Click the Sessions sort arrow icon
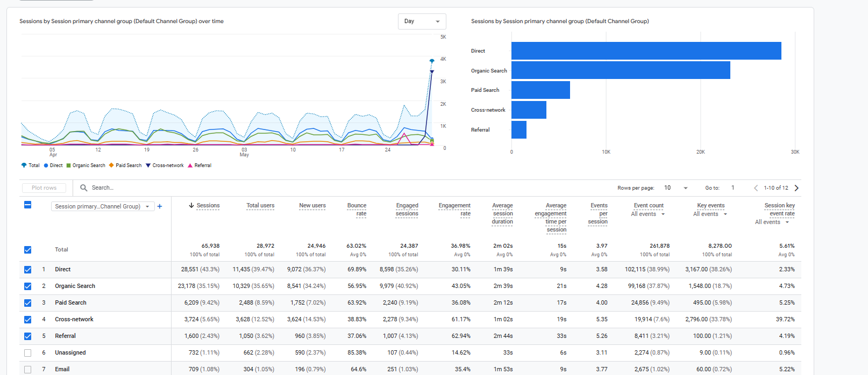This screenshot has height=375, width=868. [191, 206]
